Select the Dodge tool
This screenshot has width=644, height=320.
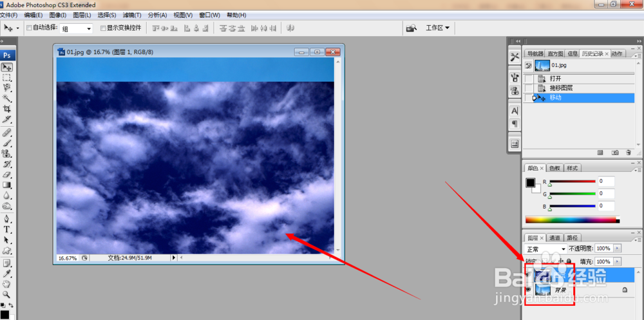click(x=7, y=206)
